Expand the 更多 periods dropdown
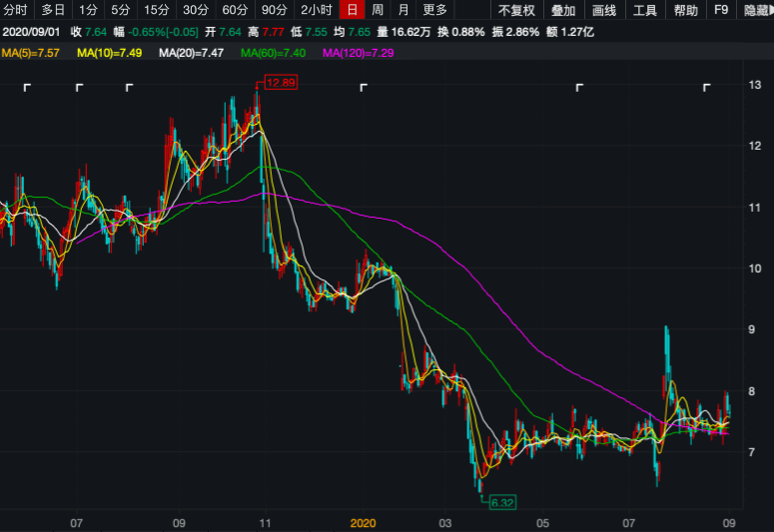Image resolution: width=774 pixels, height=532 pixels. (435, 11)
